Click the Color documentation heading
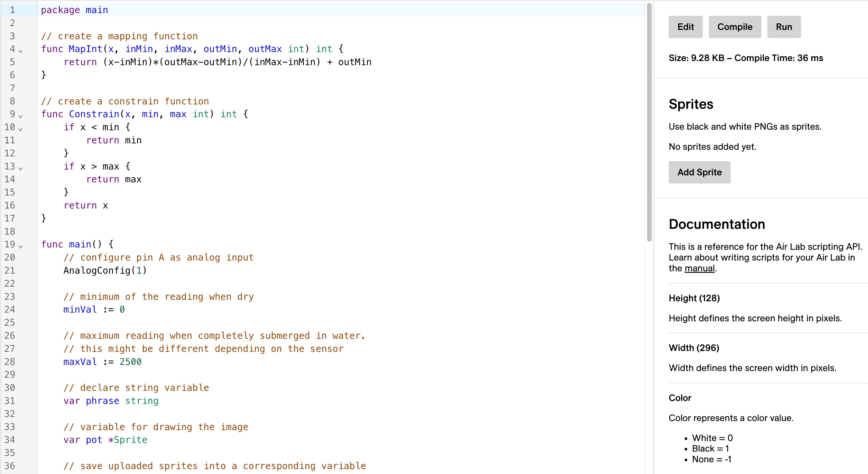Screen dimensions: 868x474 (x=680, y=398)
